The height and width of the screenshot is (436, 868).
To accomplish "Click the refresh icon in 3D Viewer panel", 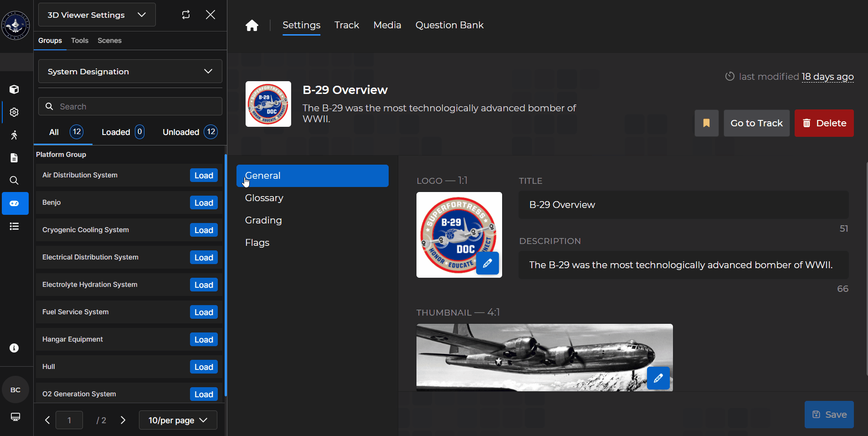I will tap(186, 15).
